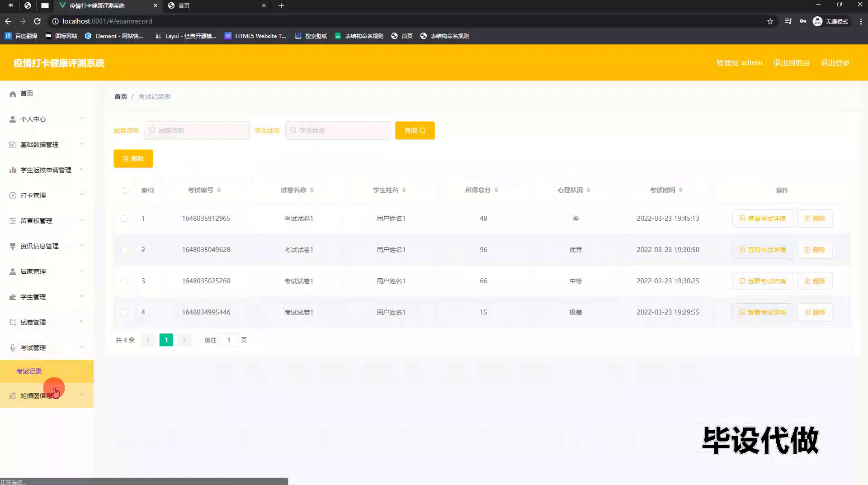Open Element bookmark in bookmarks bar
Viewport: 868px width, 485px height.
pos(114,36)
